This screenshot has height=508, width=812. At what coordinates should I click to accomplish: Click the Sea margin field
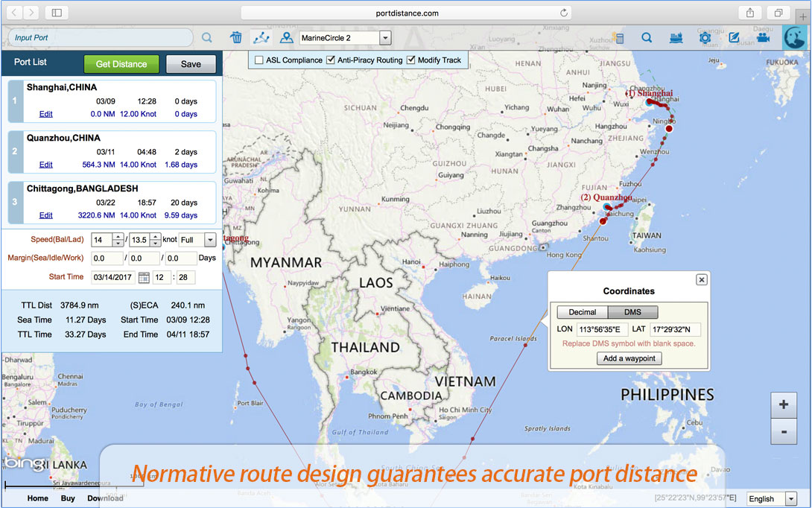coord(107,258)
